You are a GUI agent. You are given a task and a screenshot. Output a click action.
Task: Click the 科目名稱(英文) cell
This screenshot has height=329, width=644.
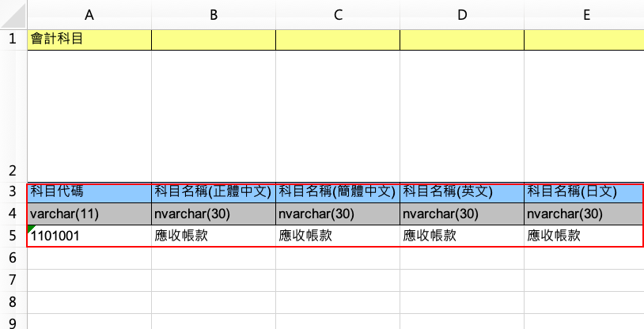click(x=462, y=191)
